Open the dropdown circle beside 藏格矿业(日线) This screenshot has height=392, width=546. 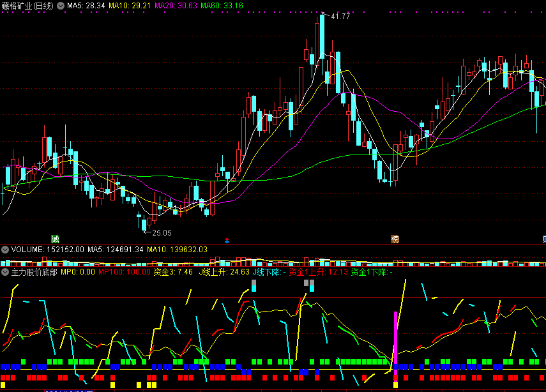click(61, 6)
